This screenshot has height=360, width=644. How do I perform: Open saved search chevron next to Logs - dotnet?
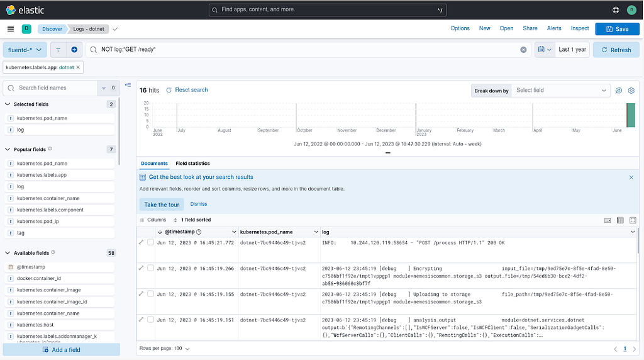click(116, 29)
